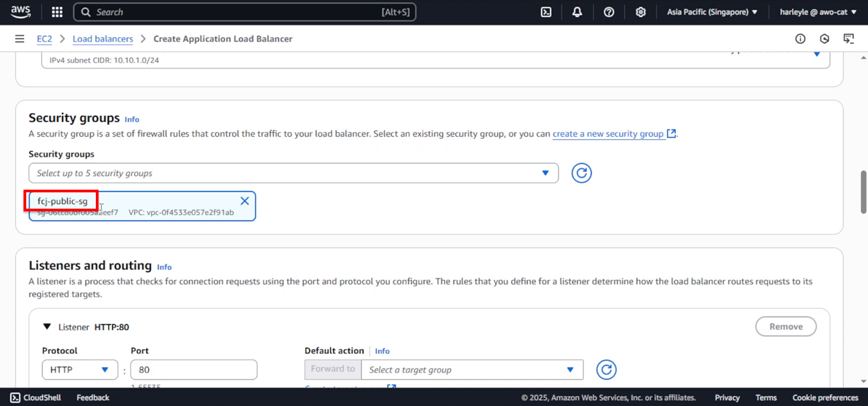Viewport: 868px width, 406px height.
Task: Refresh the target group list
Action: (606, 370)
